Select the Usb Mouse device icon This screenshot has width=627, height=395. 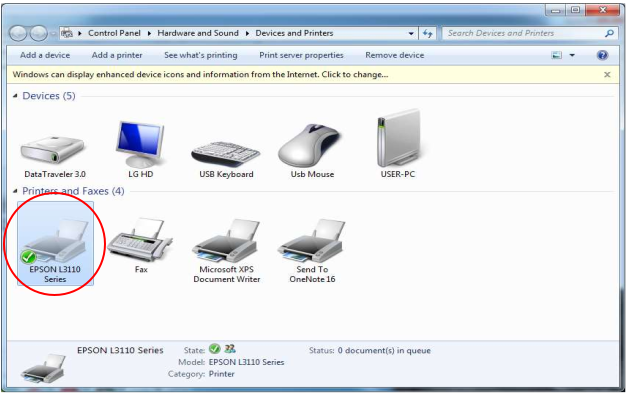(x=310, y=146)
